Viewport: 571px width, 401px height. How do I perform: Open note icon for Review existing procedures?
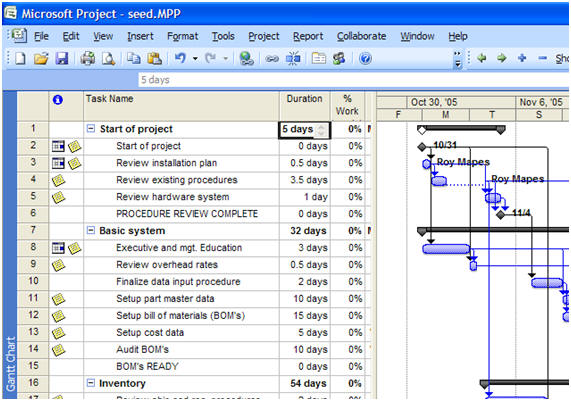click(x=59, y=180)
